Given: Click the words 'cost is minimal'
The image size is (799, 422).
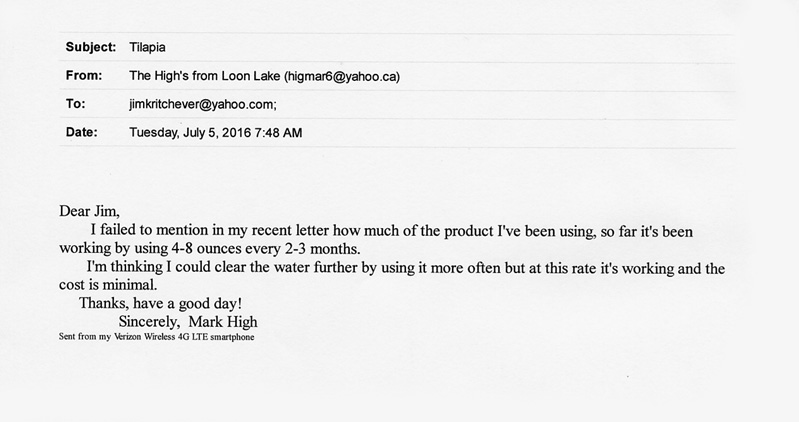Looking at the screenshot, I should pyautogui.click(x=106, y=285).
